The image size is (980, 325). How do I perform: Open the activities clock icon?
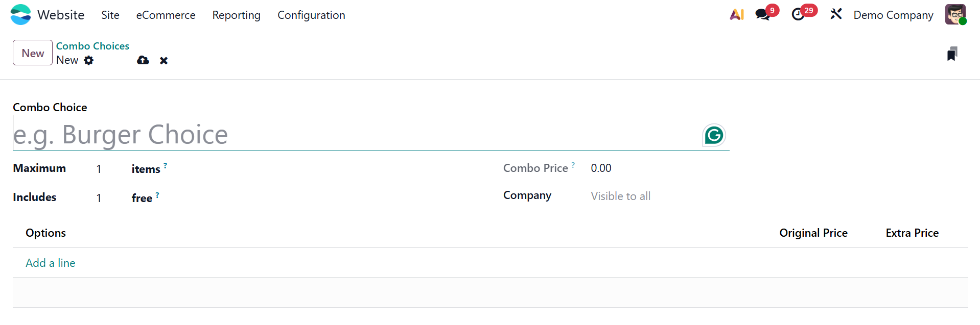[798, 15]
